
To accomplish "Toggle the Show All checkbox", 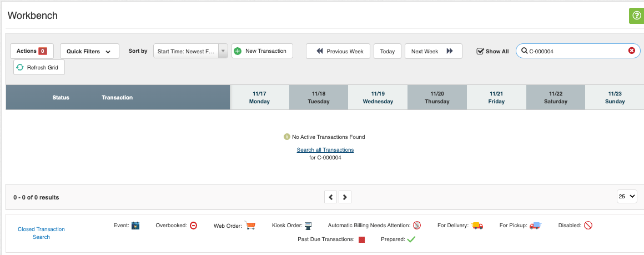I will (x=481, y=52).
